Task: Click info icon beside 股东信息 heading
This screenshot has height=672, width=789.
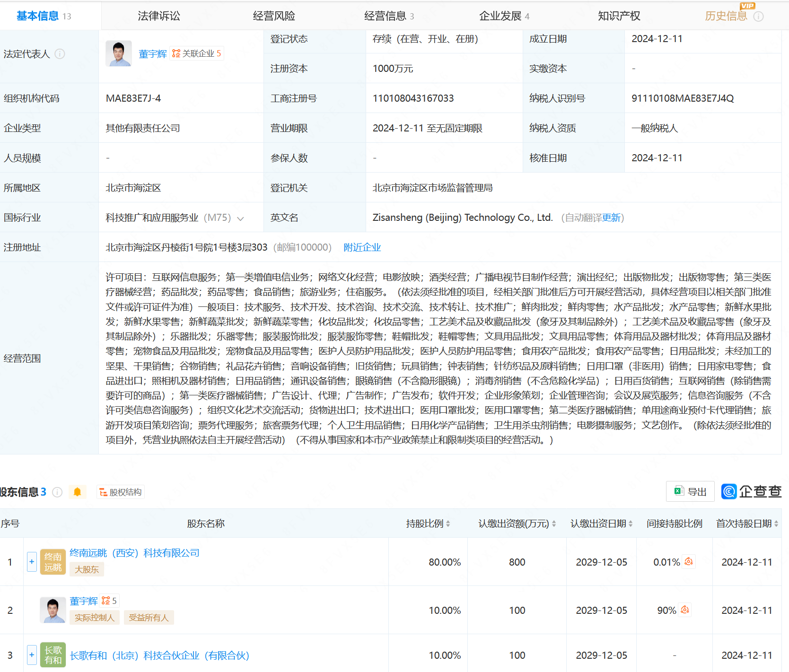Action: (x=57, y=492)
